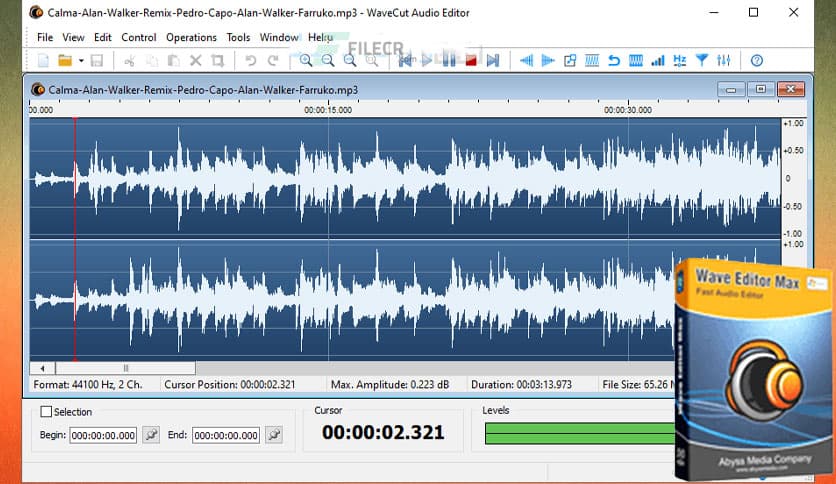Open an audio file via folder icon
Viewport: 836px width, 484px height.
click(x=65, y=60)
